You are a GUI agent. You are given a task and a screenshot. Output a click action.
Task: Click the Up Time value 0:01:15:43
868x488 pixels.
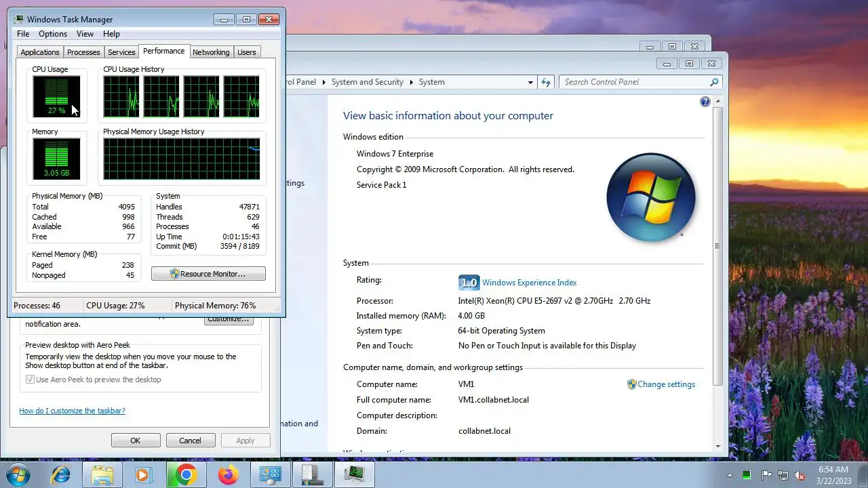tap(241, 237)
